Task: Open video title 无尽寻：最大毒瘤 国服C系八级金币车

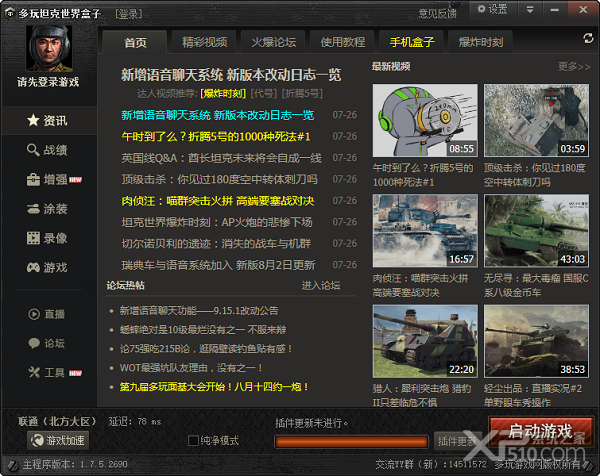Action: [536, 285]
